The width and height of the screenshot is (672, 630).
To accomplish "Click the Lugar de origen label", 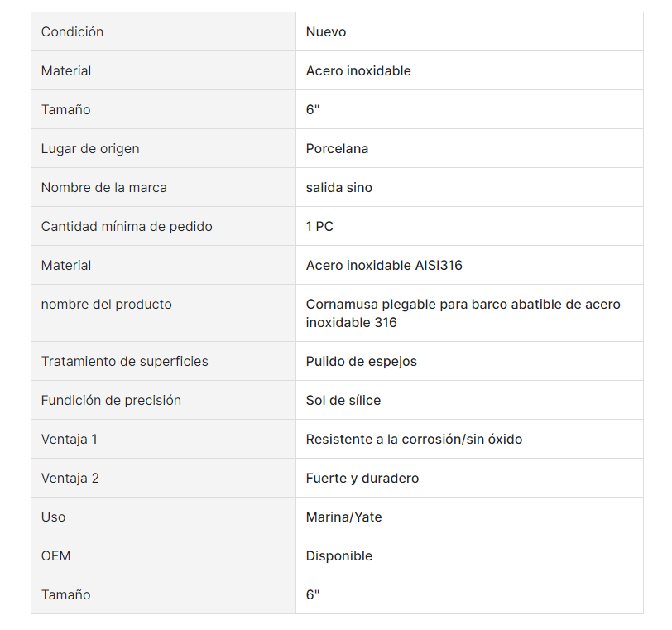I will pyautogui.click(x=90, y=149).
